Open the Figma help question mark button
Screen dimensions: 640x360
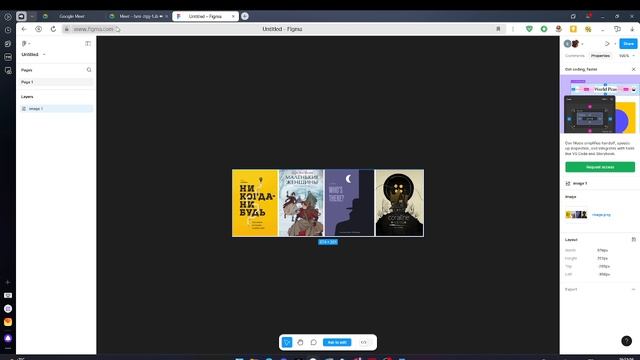pyautogui.click(x=627, y=341)
